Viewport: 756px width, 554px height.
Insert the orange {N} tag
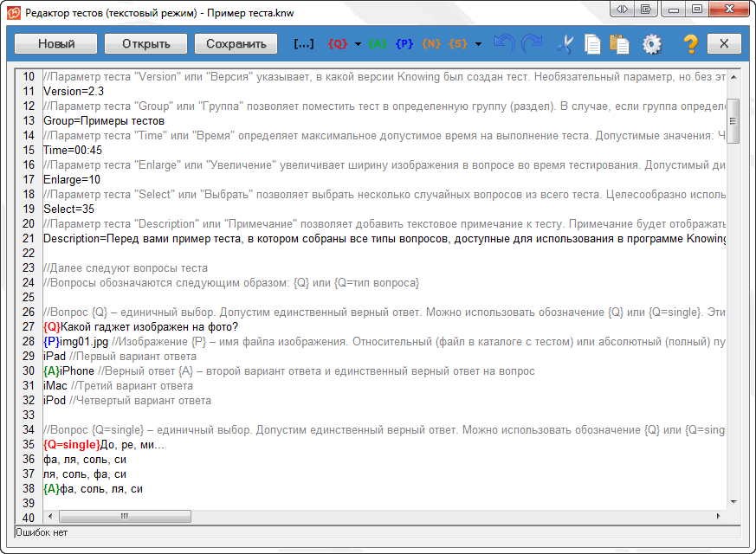[431, 44]
